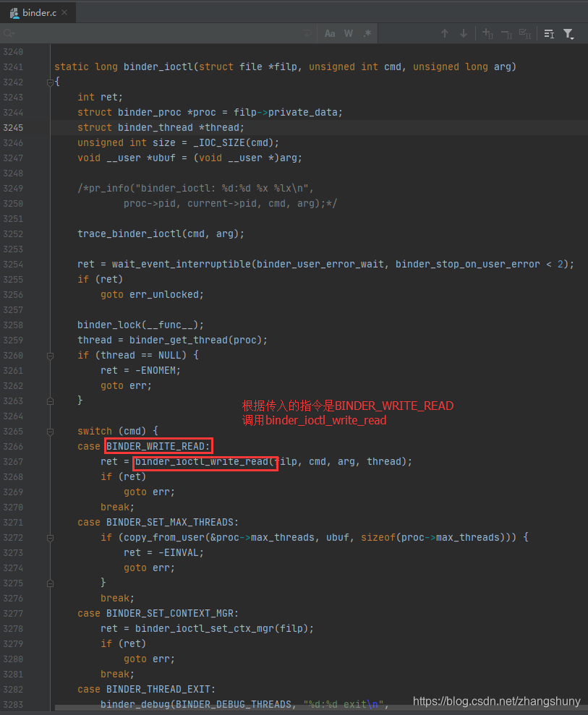Collapse the copy_from_user if block at line 3272
Image resolution: width=588 pixels, height=715 pixels.
pyautogui.click(x=50, y=538)
